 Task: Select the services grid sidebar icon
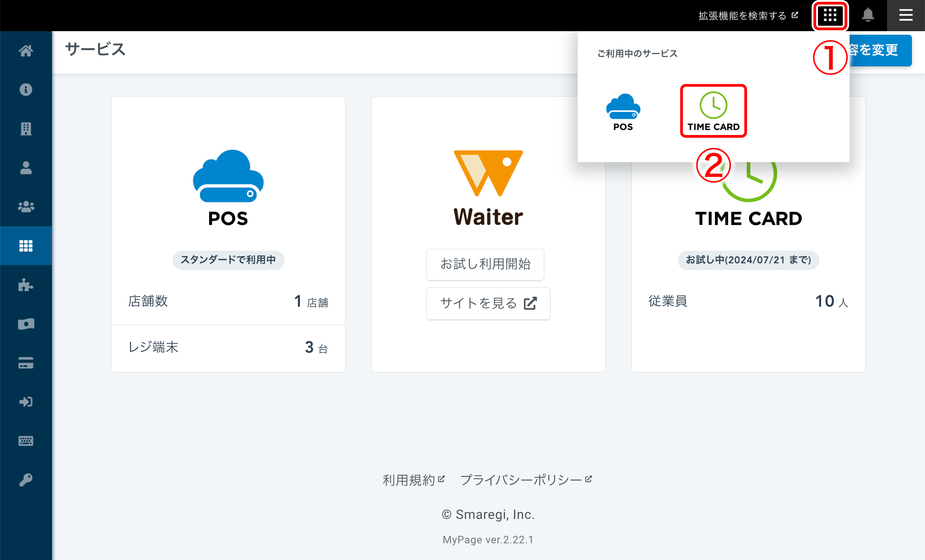point(26,246)
